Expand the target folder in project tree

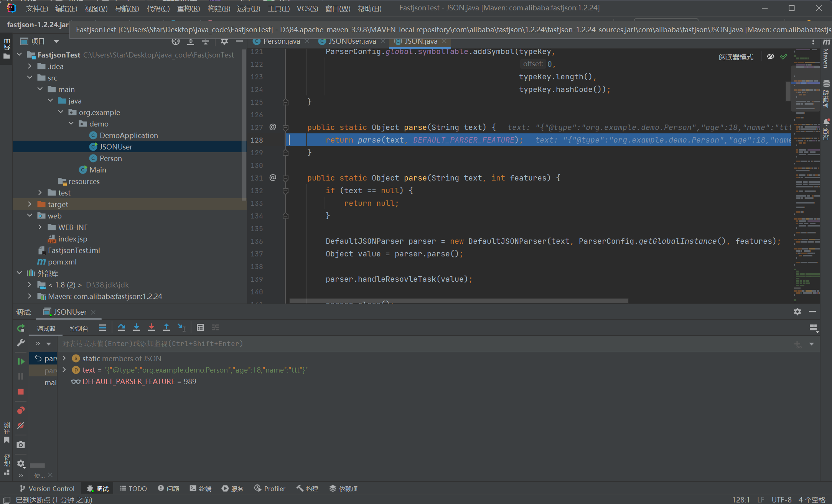(30, 204)
